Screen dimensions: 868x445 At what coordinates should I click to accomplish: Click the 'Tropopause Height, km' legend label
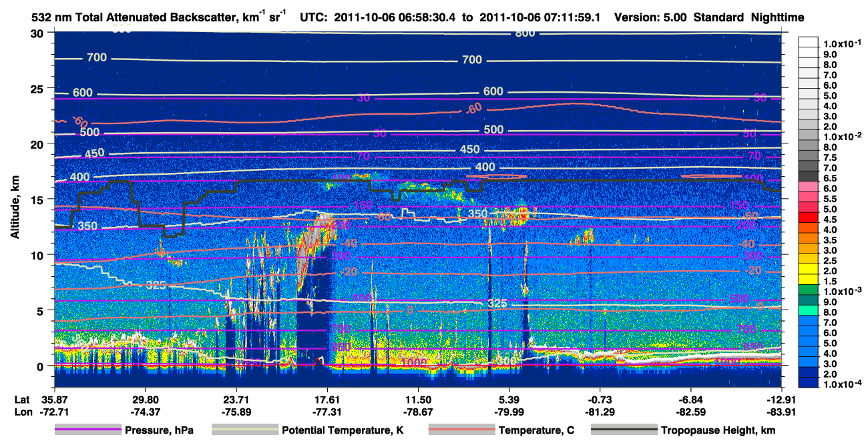point(718,430)
